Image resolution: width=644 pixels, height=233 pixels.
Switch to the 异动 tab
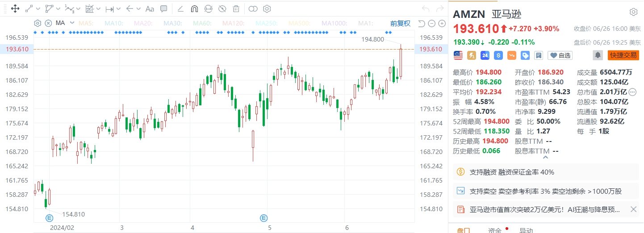(525, 230)
